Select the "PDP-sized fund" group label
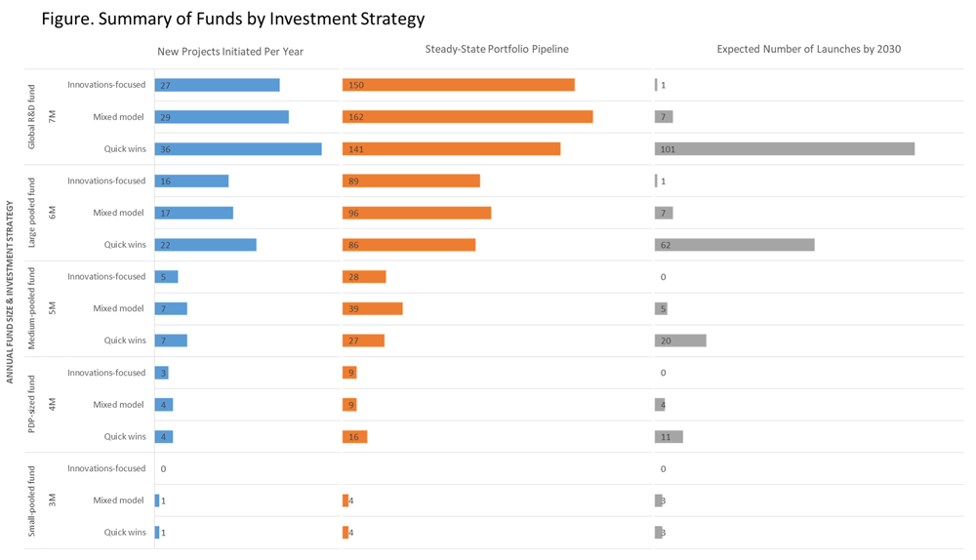Screen dimensions: 976x560 [31, 404]
